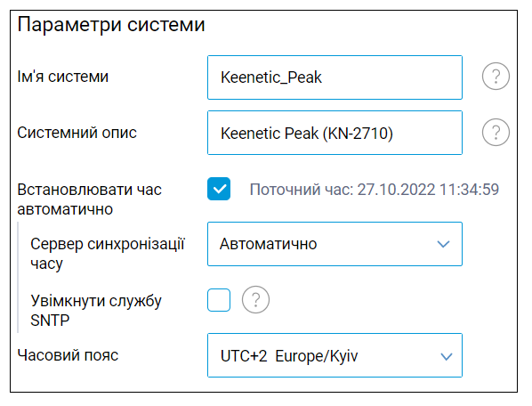532x406 pixels.
Task: Click vertical indent bar beside time sub-options
Action: [18, 277]
